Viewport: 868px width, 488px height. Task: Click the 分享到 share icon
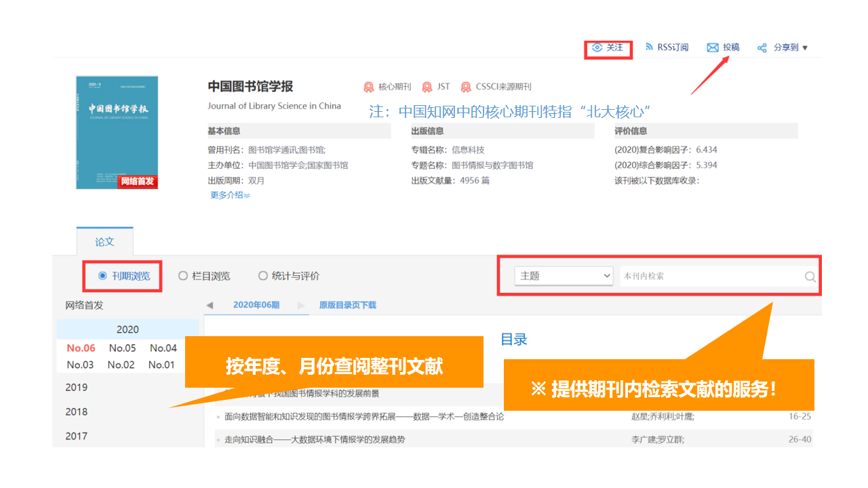pyautogui.click(x=762, y=48)
